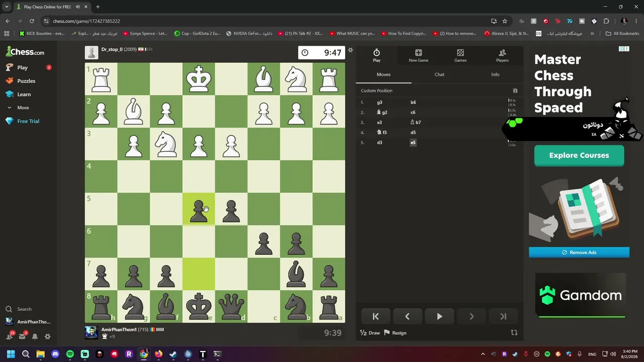This screenshot has width=644, height=362.
Task: Step forward one move
Action: pyautogui.click(x=471, y=316)
